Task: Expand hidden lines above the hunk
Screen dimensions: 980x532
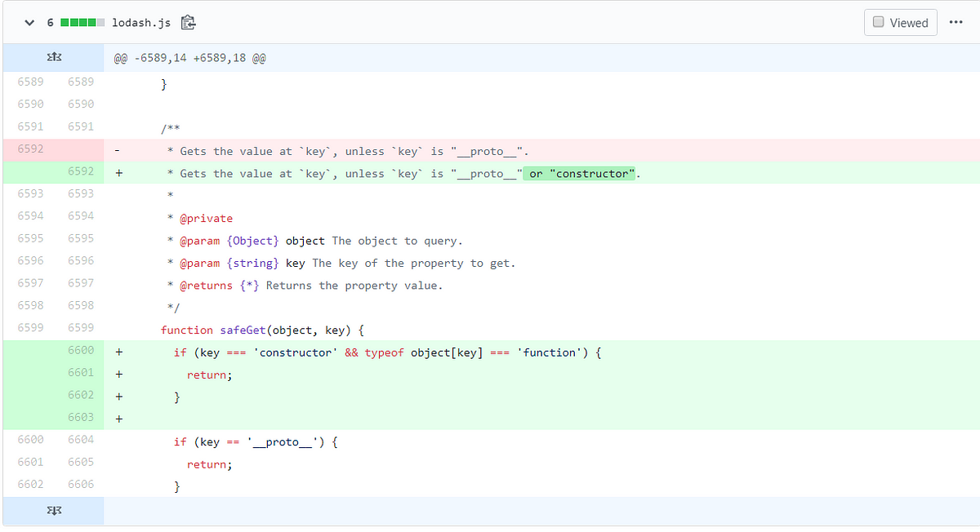Action: tap(54, 58)
